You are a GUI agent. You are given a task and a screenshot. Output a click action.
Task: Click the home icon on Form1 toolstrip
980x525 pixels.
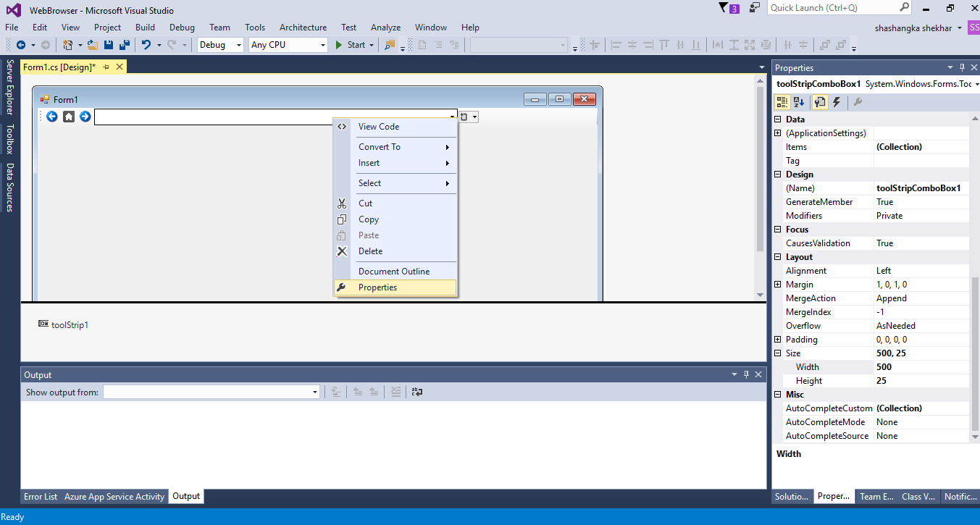[69, 117]
